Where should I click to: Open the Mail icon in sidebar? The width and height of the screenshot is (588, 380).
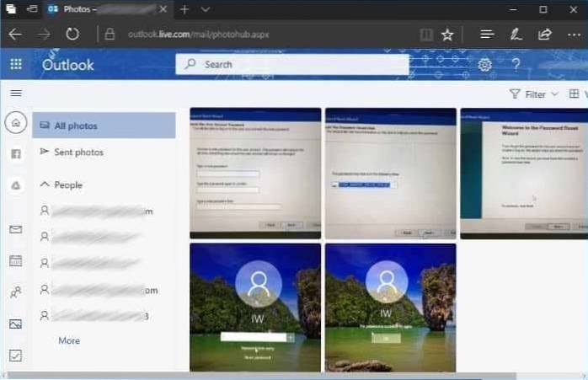pos(15,229)
